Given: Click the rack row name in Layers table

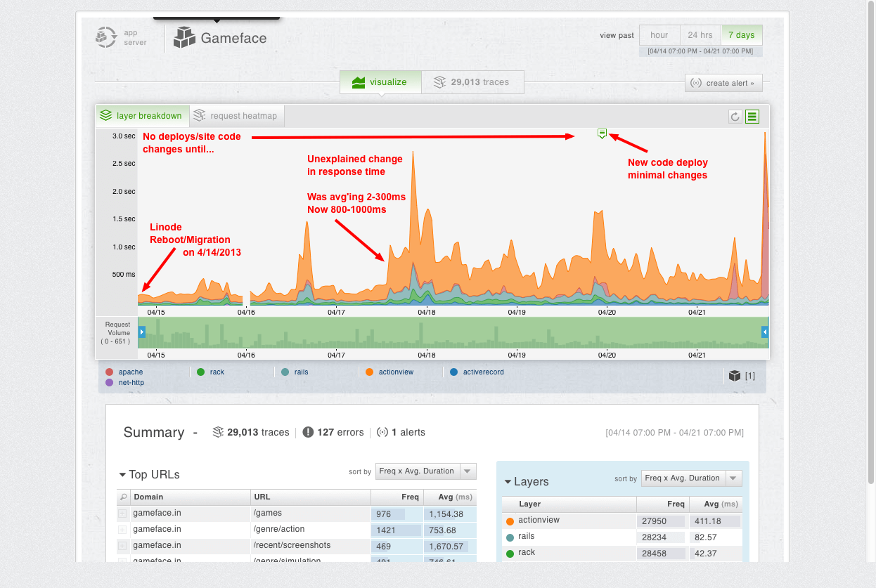Looking at the screenshot, I should 527,553.
